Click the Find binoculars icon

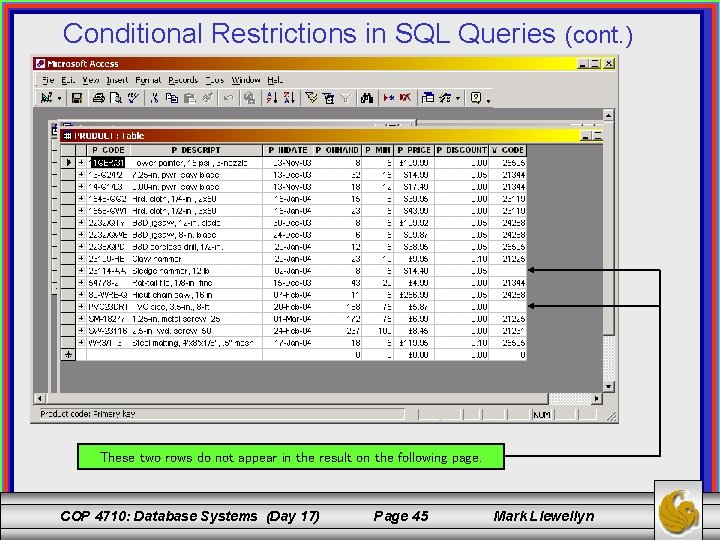coord(366,98)
